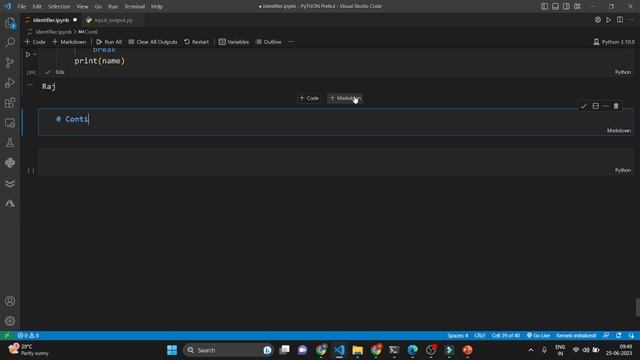Switch to the input_output.py tab

click(113, 20)
